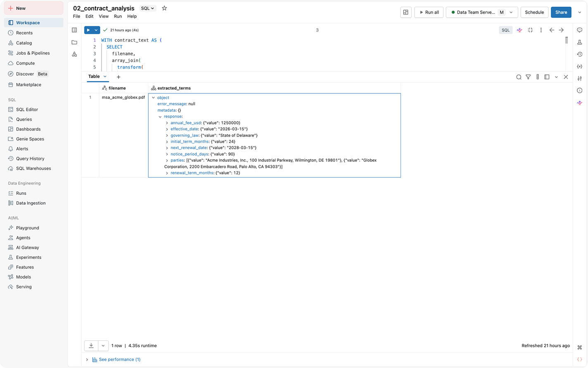The width and height of the screenshot is (588, 368).
Task: Select the msa_acme_globex.pdf cell
Action: pyautogui.click(x=123, y=98)
